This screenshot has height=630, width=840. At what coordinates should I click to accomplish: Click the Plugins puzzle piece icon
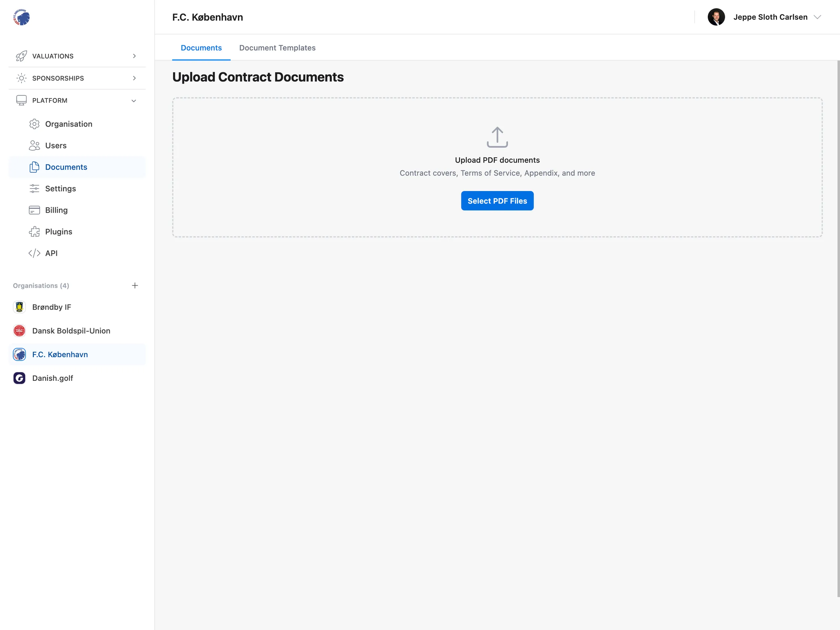coord(34,232)
